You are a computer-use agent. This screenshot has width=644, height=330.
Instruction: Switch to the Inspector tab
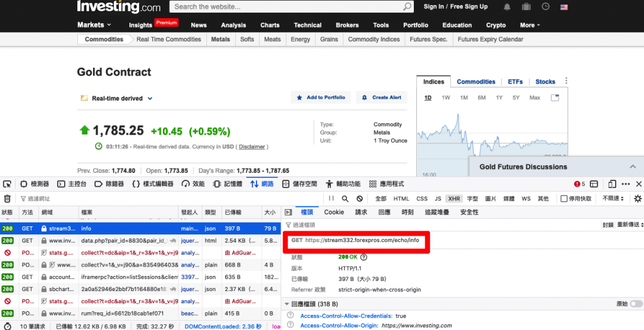coord(35,184)
